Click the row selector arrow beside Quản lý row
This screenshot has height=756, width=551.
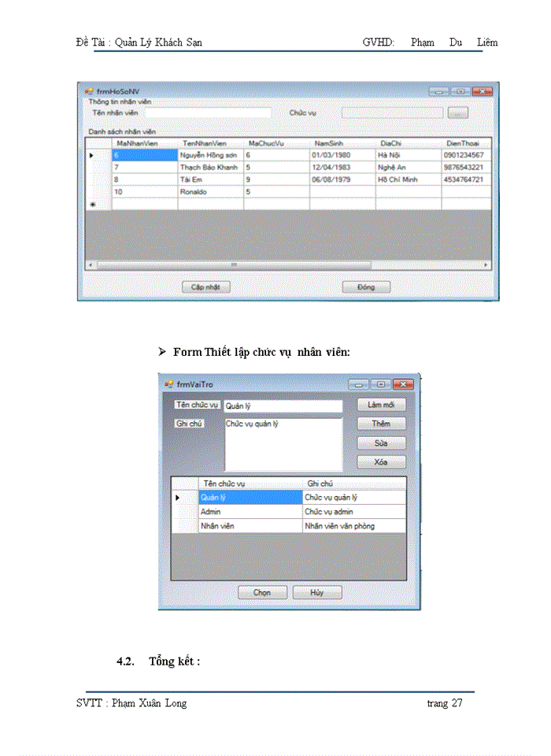178,498
